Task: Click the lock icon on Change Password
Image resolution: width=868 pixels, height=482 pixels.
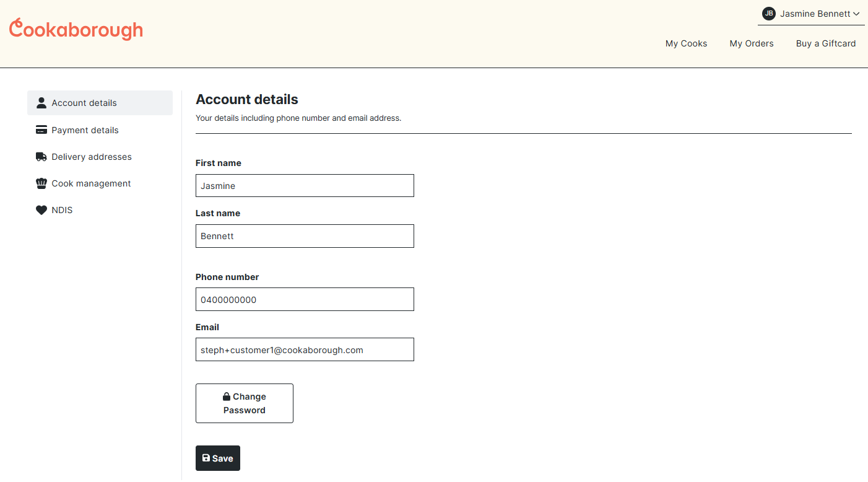Action: 227,397
